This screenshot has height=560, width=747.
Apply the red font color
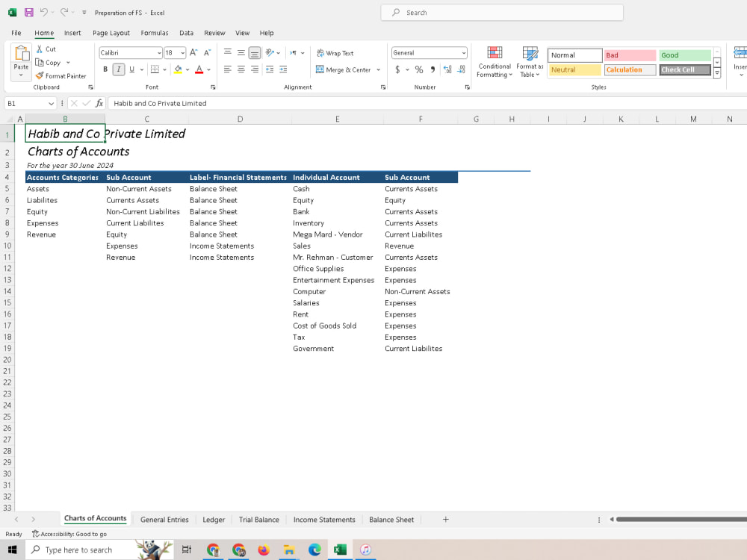click(199, 69)
